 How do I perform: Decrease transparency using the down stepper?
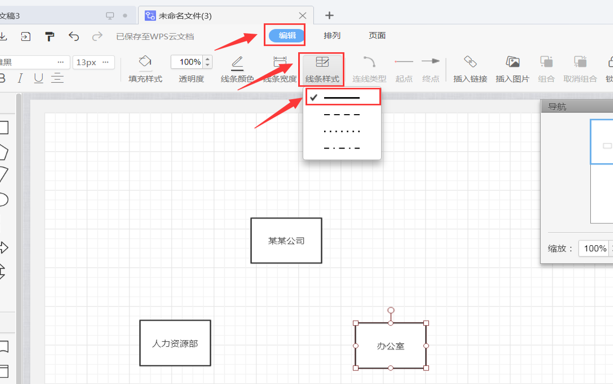208,65
